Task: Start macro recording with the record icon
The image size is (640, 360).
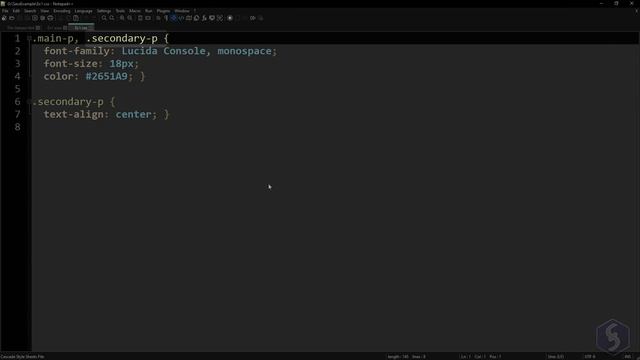Action: (230, 18)
